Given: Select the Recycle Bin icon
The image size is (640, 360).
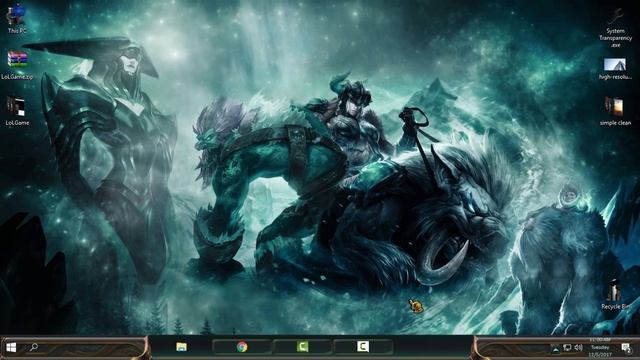Looking at the screenshot, I should coord(616,294).
